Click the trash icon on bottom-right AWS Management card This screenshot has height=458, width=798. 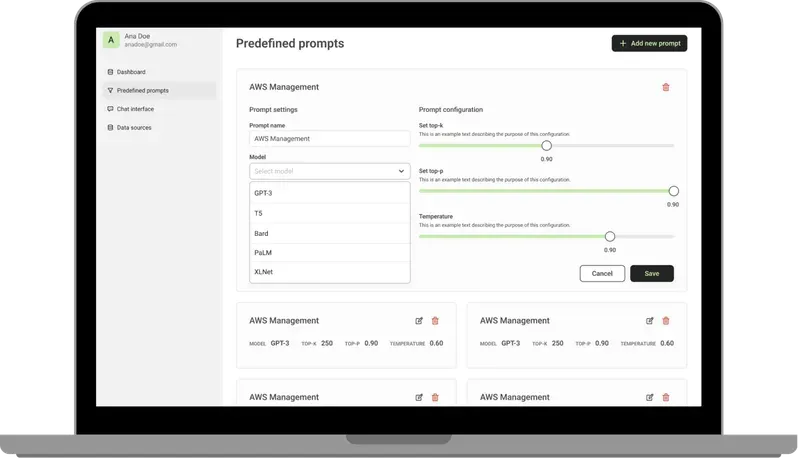pyautogui.click(x=666, y=397)
